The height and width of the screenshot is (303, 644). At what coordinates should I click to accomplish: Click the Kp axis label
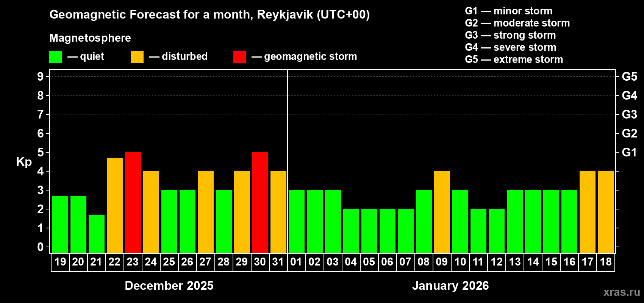tap(24, 162)
